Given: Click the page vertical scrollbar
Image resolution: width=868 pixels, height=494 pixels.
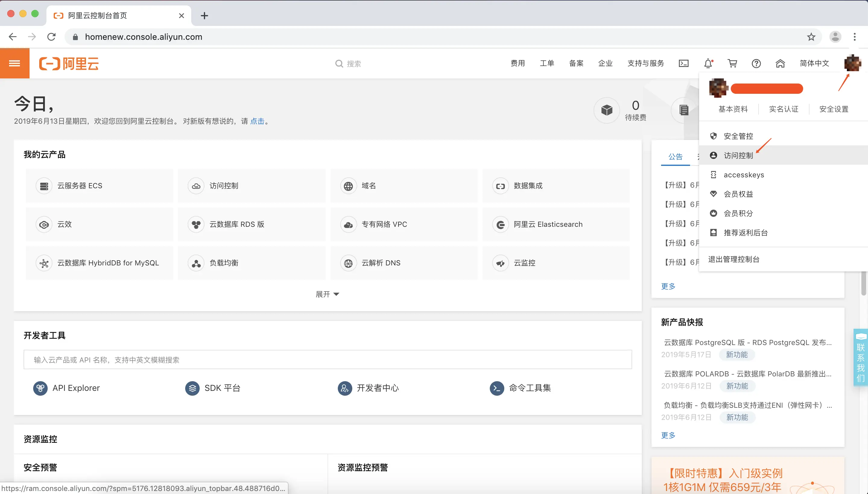Looking at the screenshot, I should (864, 283).
